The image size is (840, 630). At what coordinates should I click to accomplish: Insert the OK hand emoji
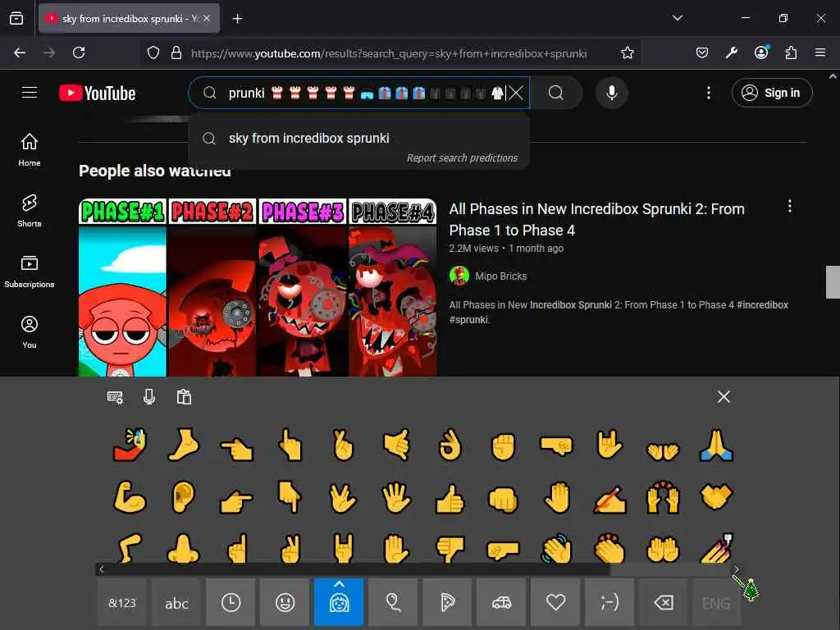point(450,445)
